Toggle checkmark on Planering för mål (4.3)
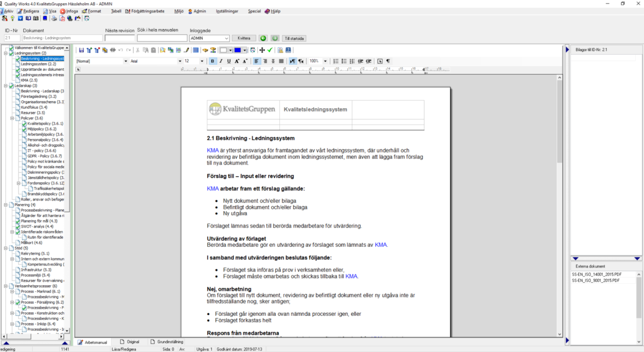Image resolution: width=644 pixels, height=352 pixels. coord(18,221)
